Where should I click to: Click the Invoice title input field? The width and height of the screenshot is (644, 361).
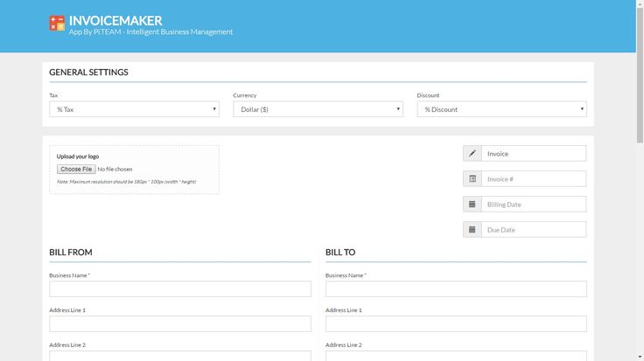(534, 154)
